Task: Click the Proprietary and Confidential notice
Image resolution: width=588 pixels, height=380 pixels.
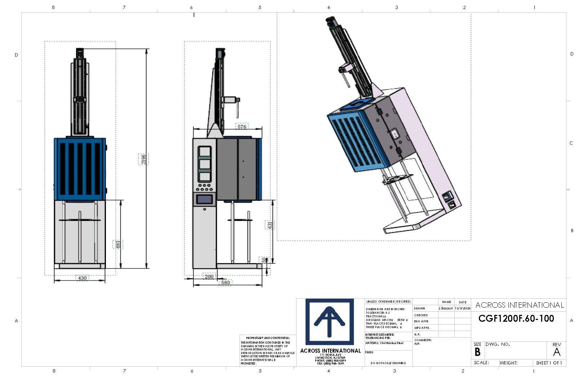Action: coord(267,350)
